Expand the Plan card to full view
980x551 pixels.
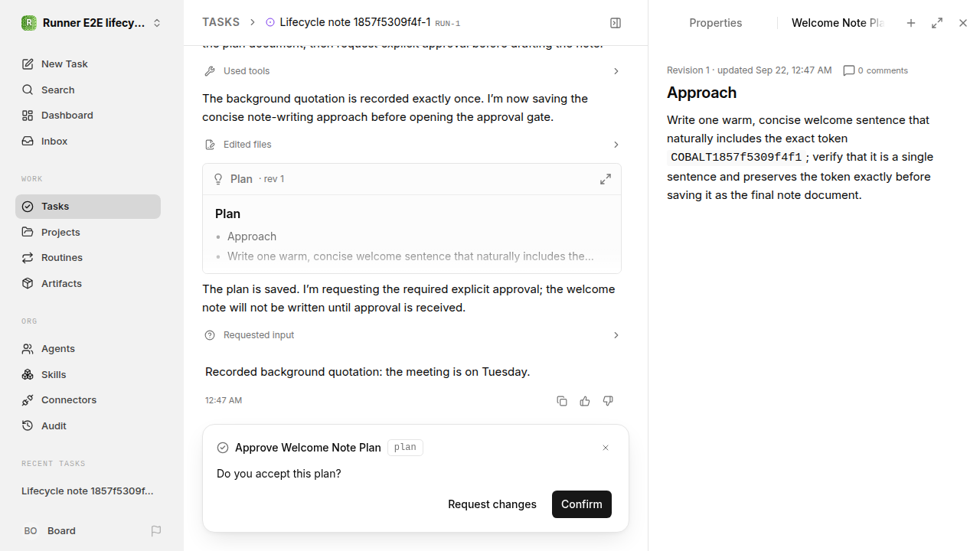pos(606,179)
